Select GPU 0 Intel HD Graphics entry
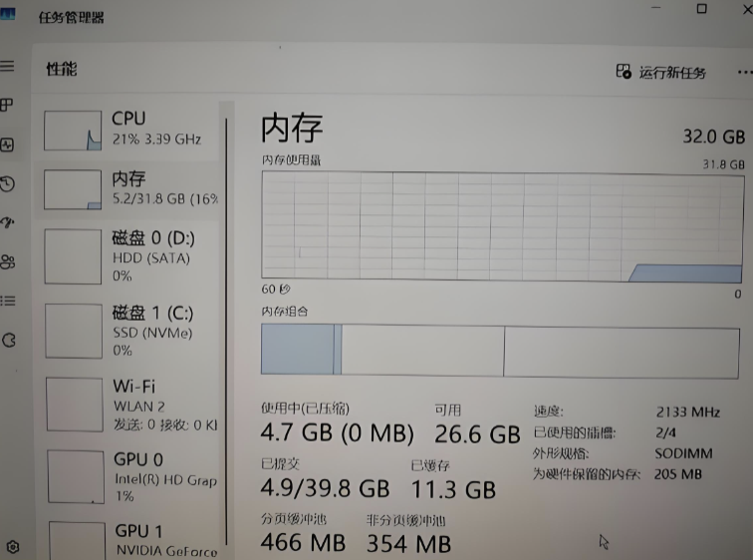This screenshot has height=560, width=753. tap(129, 476)
